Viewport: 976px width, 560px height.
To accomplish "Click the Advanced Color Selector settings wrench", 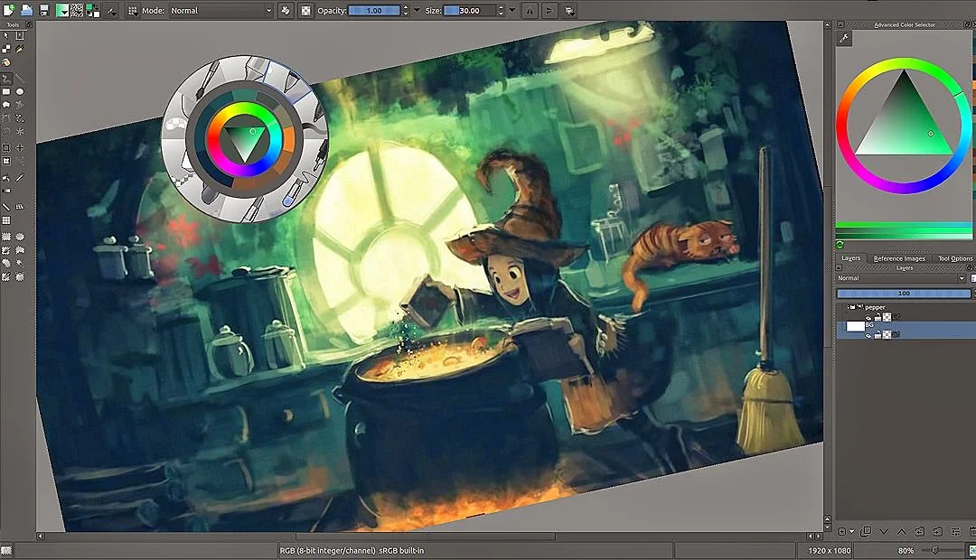I will (845, 37).
